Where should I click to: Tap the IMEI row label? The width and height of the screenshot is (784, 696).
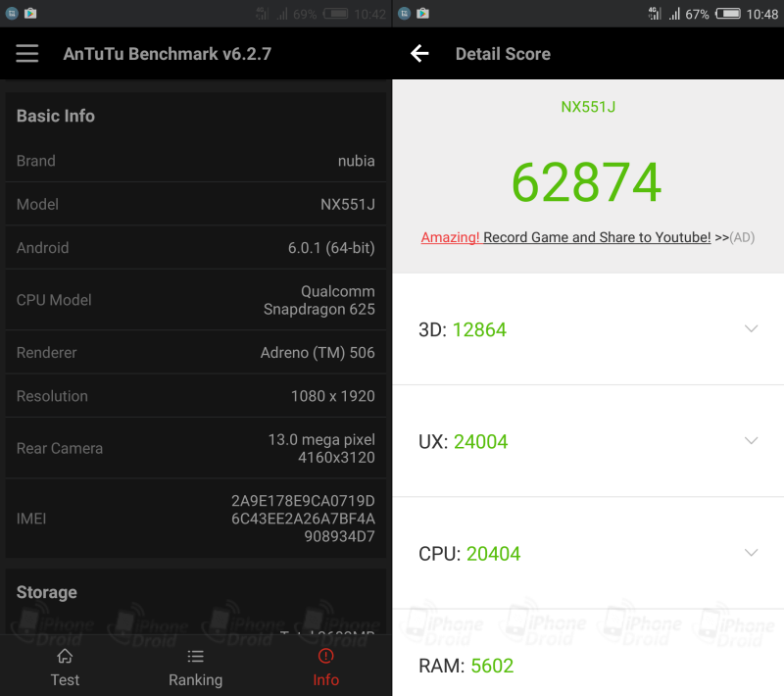31,519
